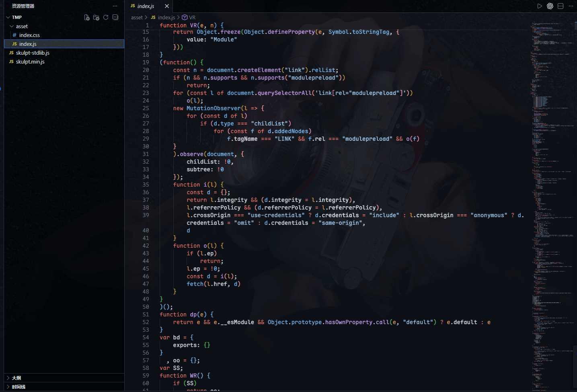The height and width of the screenshot is (392, 577).
Task: Split the editor layout
Action: click(561, 6)
